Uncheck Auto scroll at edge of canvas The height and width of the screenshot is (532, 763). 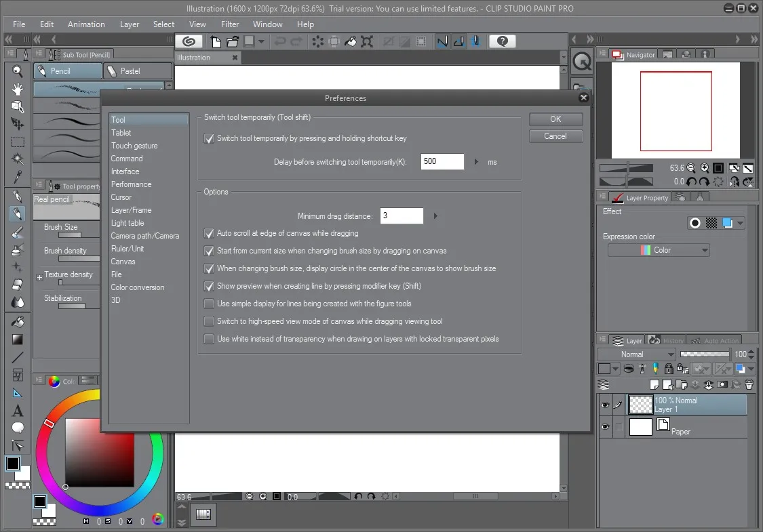tap(209, 233)
